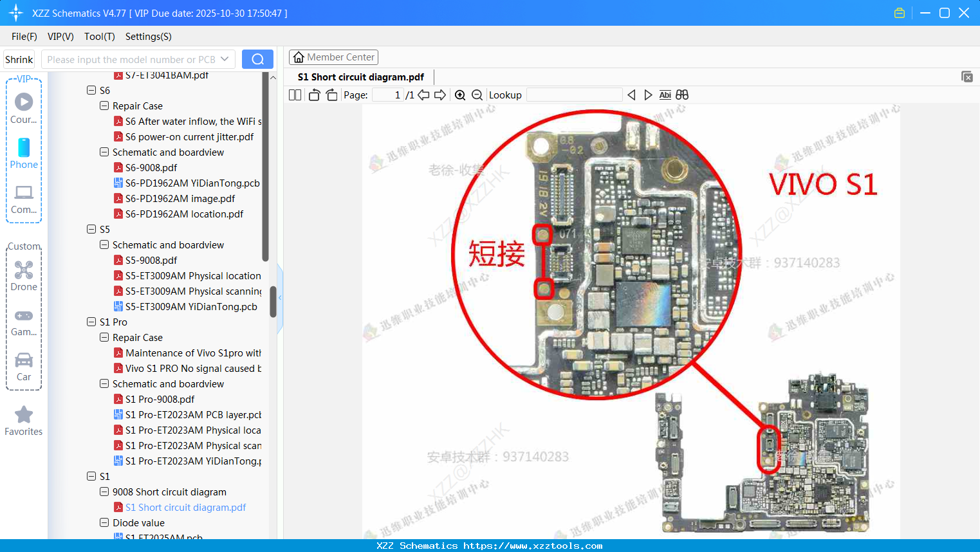The image size is (980, 552).
Task: Open the model number search dropdown
Action: [x=223, y=59]
